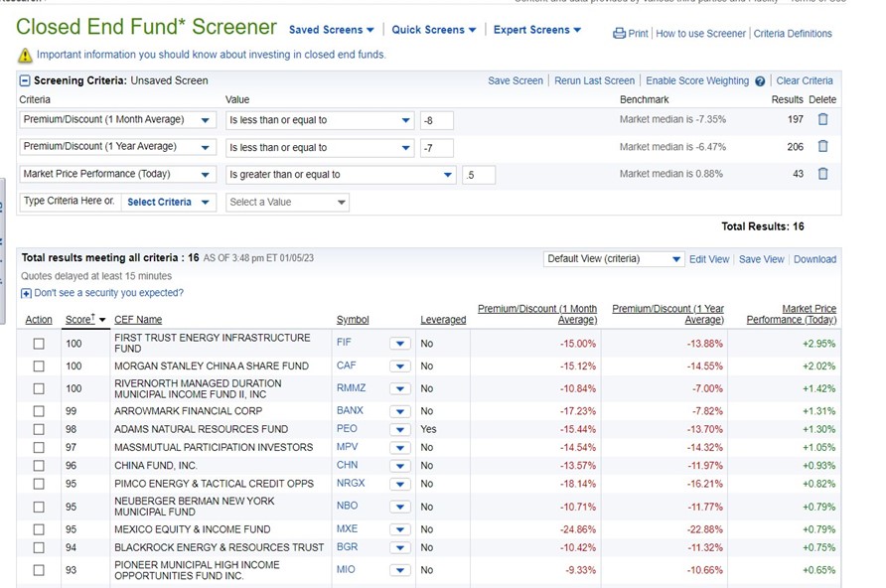Sort results by Score column
This screenshot has height=588, width=886.
coord(79,320)
